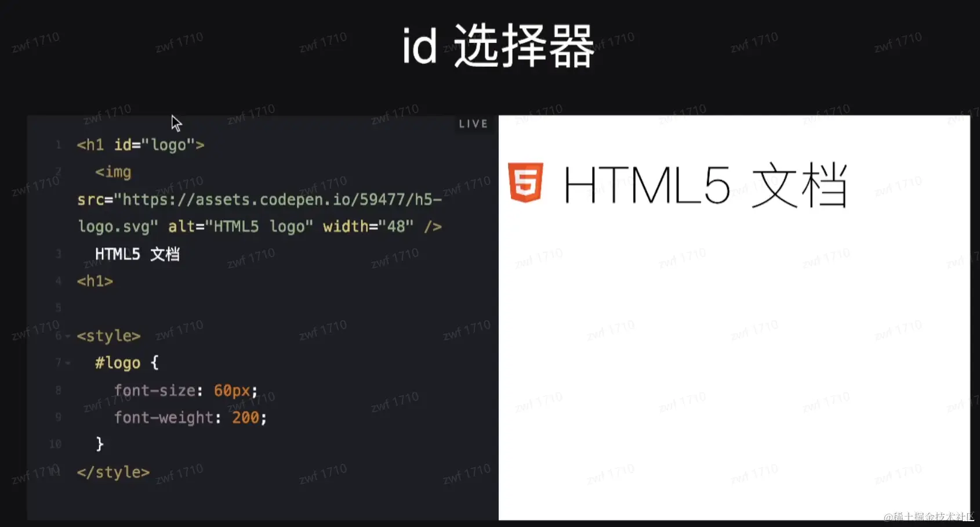Viewport: 980px width, 527px height.
Task: Click the font-weight value 200
Action: (246, 417)
